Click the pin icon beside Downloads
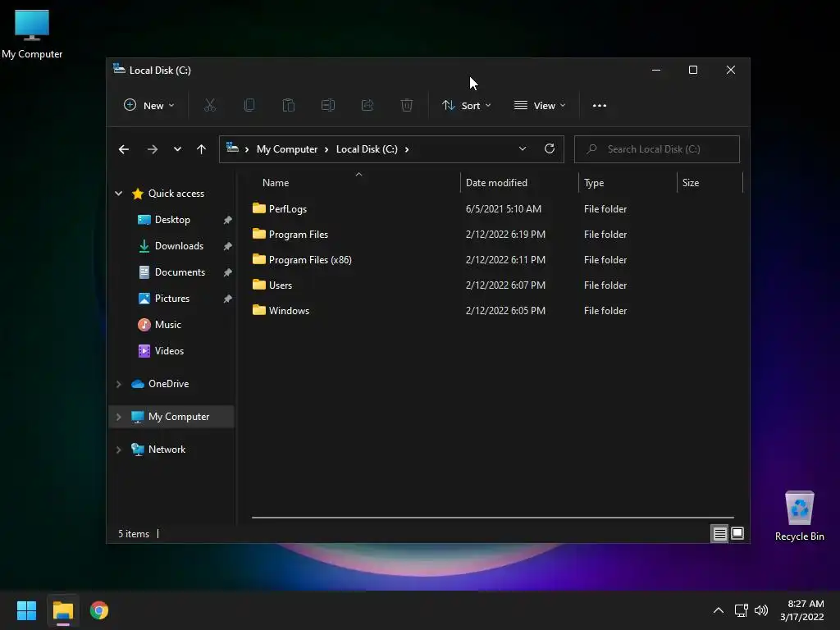840x630 pixels. tap(228, 246)
